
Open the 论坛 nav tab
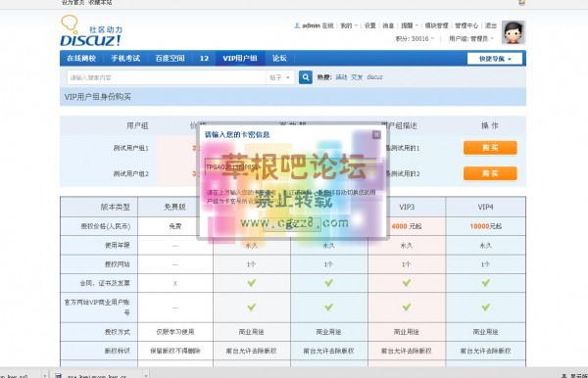279,59
